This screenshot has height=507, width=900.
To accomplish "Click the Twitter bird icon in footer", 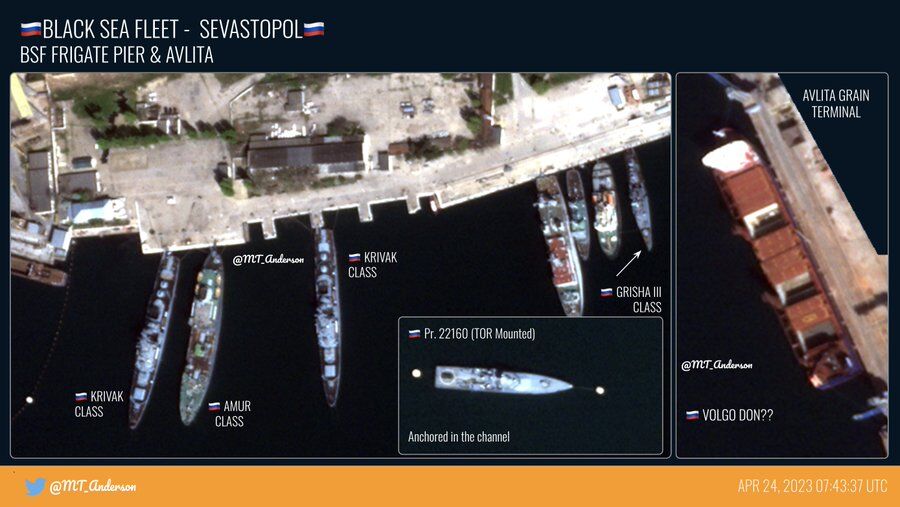I will 34,486.
